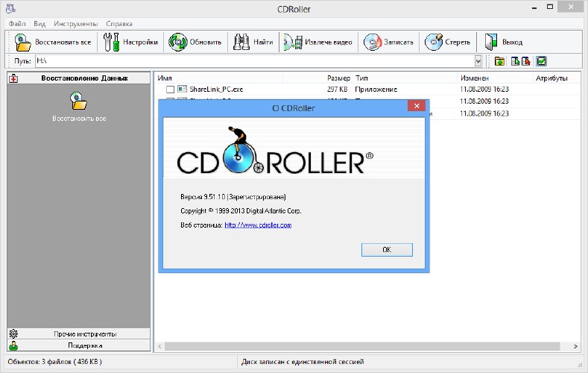Open the Прочие инструменты panel
Image resolution: width=588 pixels, height=373 pixels.
79,333
